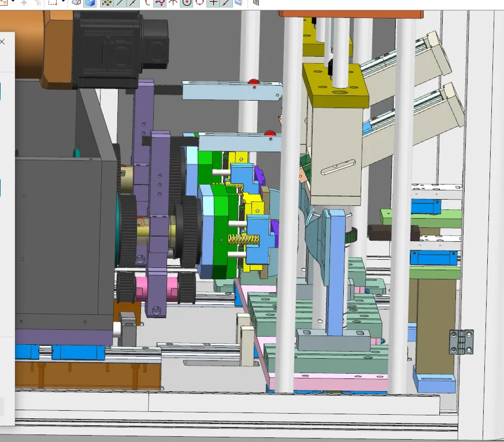The image size is (504, 442).
Task: Open the rectangle selection mode dropdown arrow
Action: [x=63, y=2]
